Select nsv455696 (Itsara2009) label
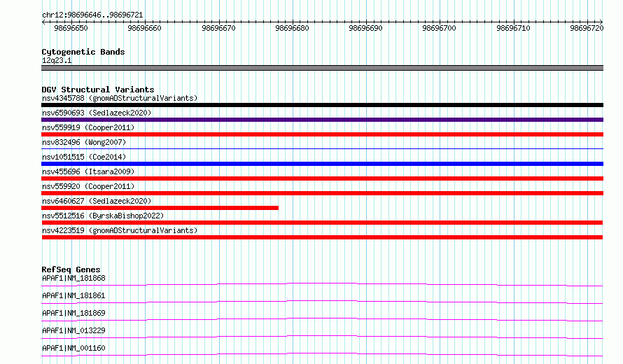The height and width of the screenshot is (364, 623). click(88, 171)
